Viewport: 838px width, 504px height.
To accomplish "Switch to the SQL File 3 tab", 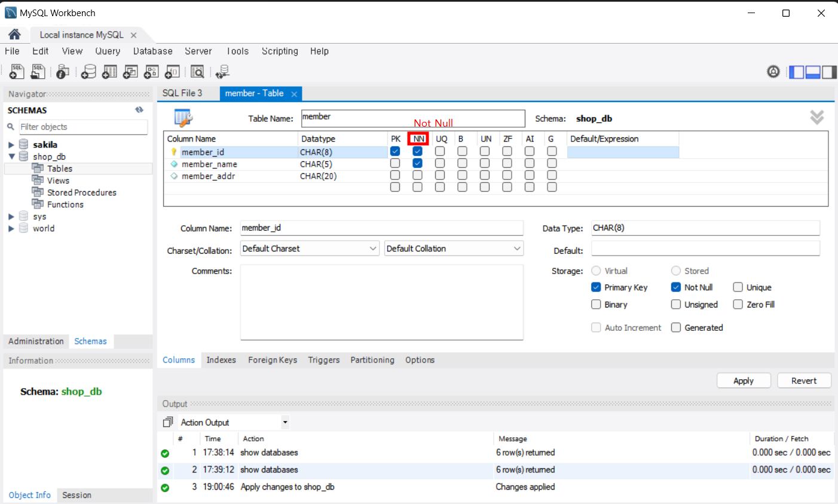I will coord(182,93).
